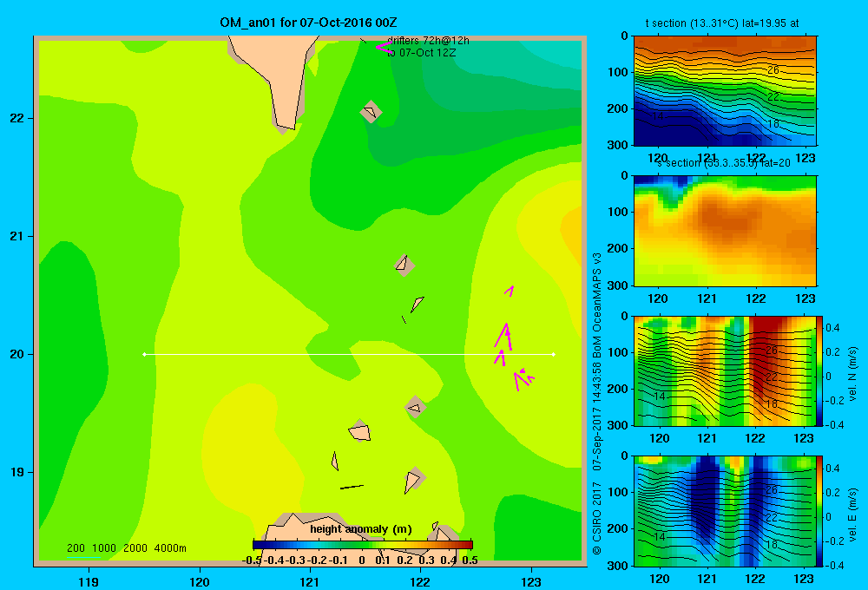This screenshot has width=868, height=590.
Task: Click the "0.5" value ending the height anomaly scale
Action: [470, 560]
